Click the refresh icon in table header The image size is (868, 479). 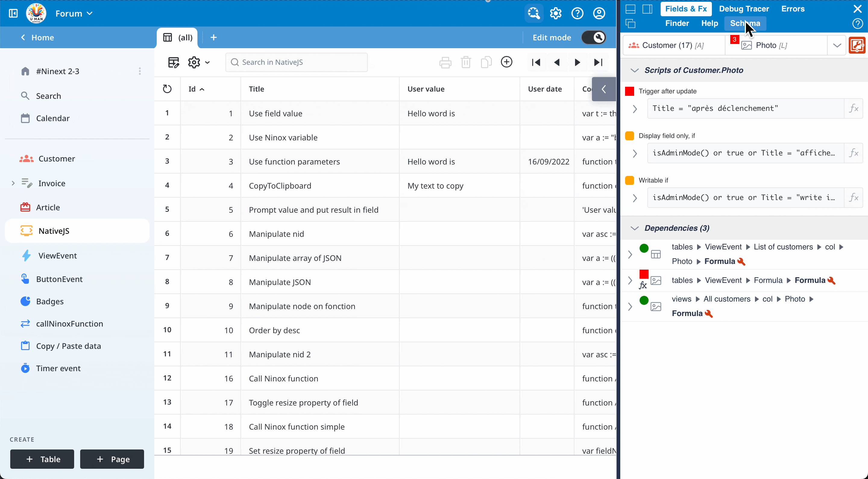pyautogui.click(x=167, y=89)
